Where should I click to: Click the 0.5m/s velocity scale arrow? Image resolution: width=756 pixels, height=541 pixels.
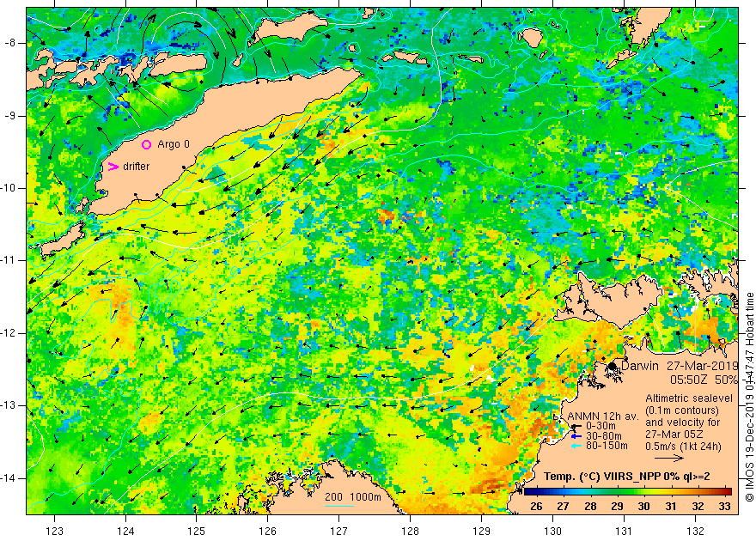669,459
